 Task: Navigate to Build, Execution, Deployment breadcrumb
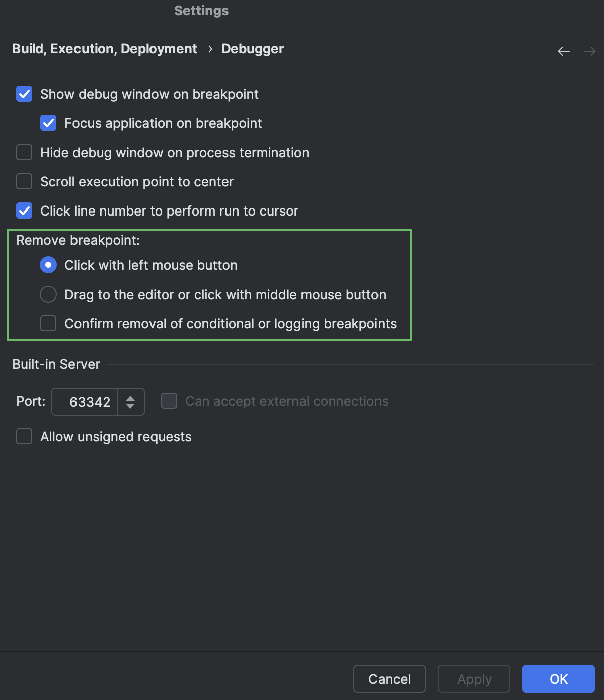[x=104, y=49]
